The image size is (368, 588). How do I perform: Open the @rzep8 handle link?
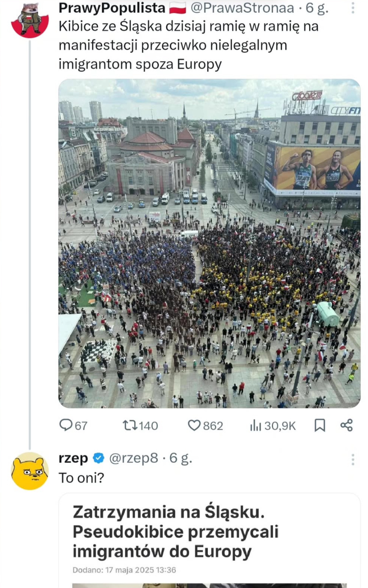(x=134, y=458)
